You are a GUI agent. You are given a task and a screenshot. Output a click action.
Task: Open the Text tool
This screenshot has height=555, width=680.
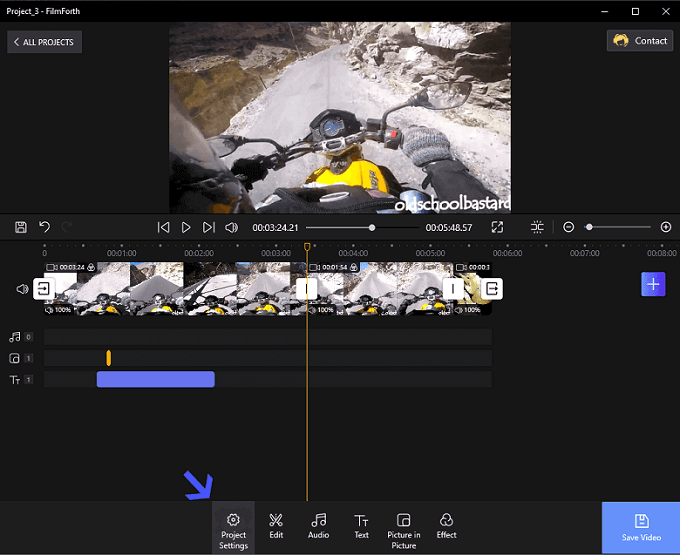tap(361, 526)
